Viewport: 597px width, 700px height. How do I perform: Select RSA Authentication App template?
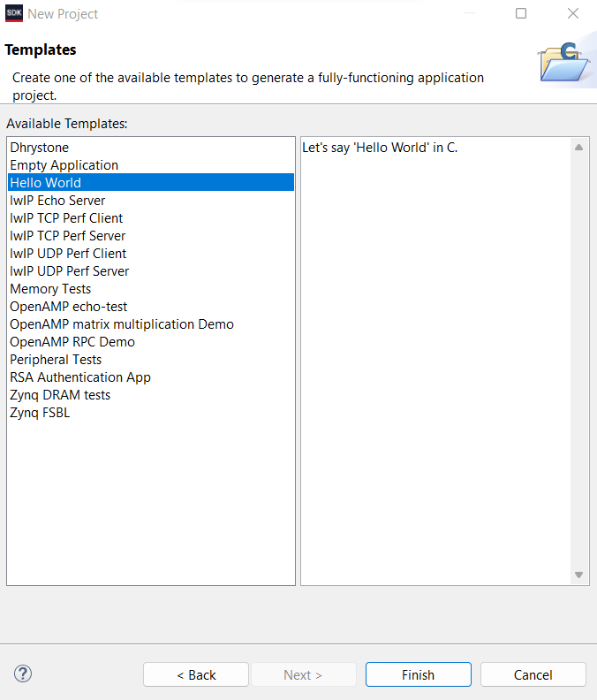(x=80, y=377)
